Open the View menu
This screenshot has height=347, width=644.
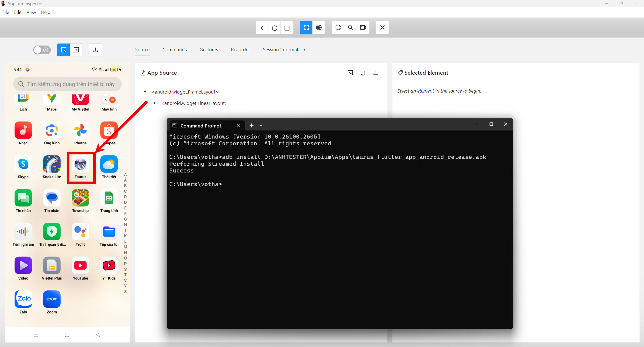31,12
